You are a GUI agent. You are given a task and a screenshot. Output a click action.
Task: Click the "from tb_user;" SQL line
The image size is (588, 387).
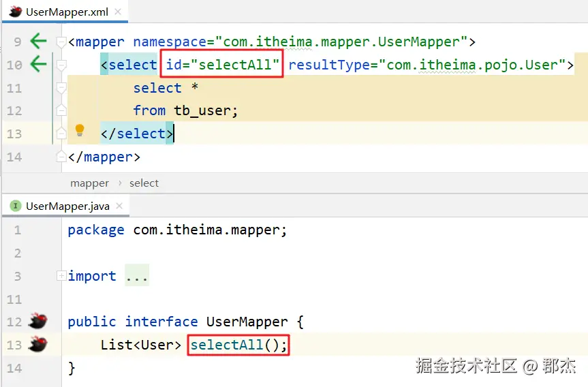click(x=185, y=110)
